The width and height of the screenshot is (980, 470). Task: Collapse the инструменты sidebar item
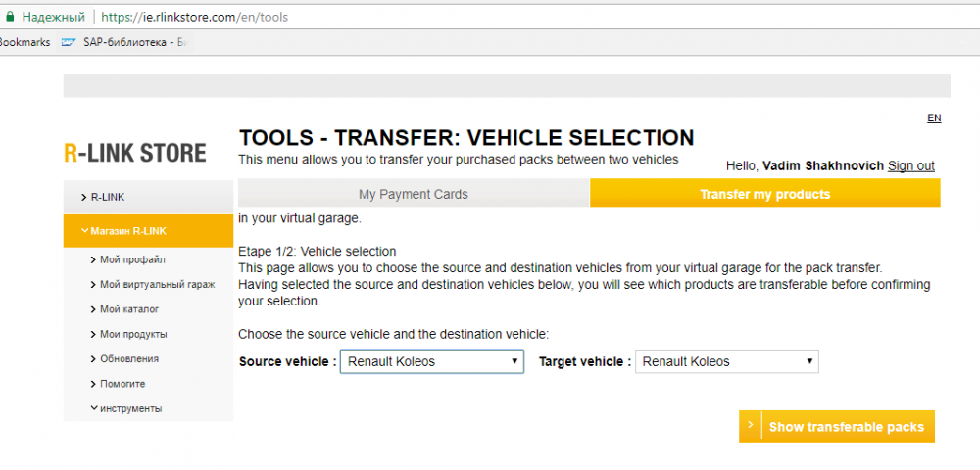coord(130,409)
